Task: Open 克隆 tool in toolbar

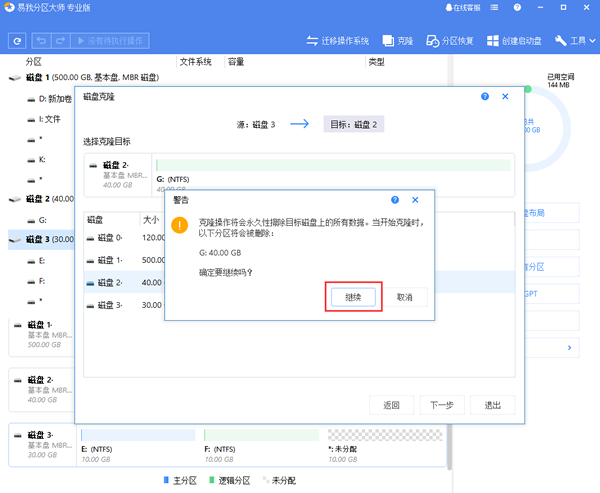Action: [x=398, y=41]
